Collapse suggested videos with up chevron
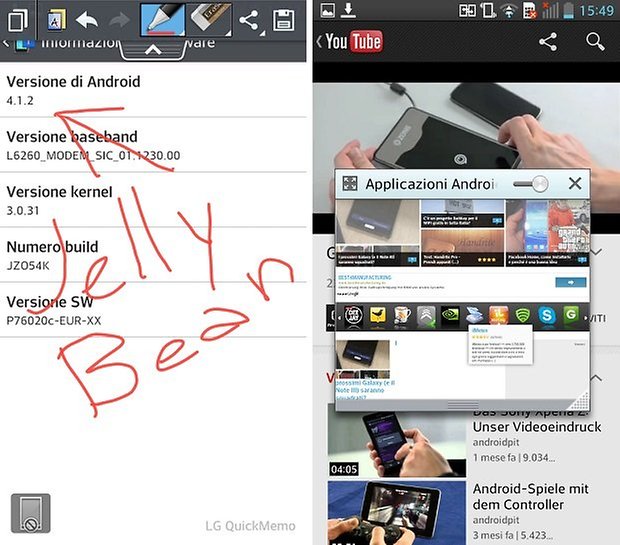Image resolution: width=620 pixels, height=545 pixels. (596, 378)
